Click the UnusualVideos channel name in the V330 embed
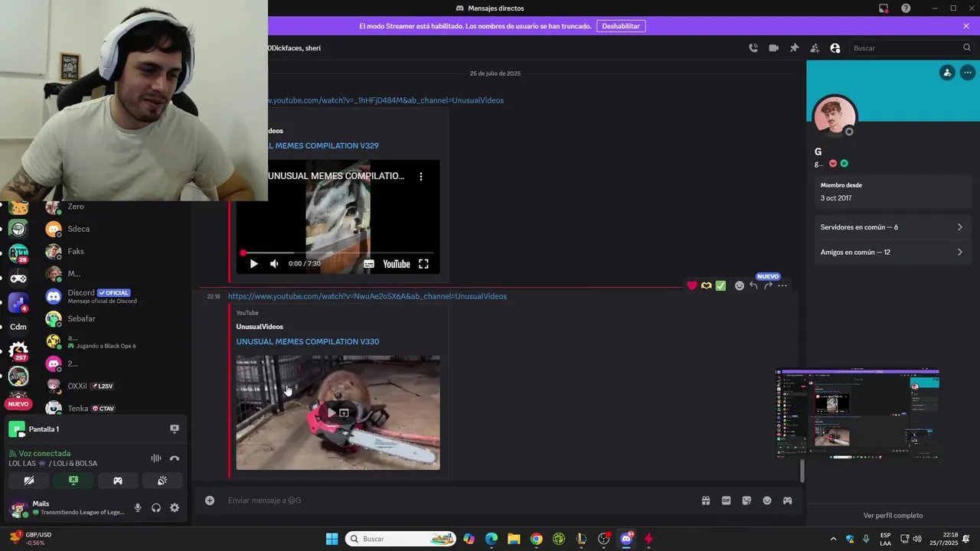The image size is (980, 551). tap(260, 327)
